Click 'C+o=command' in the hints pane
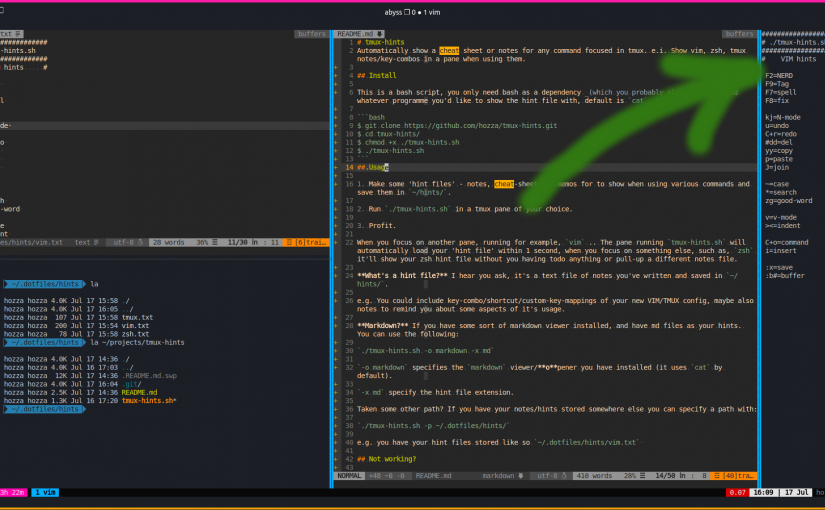 (x=787, y=243)
